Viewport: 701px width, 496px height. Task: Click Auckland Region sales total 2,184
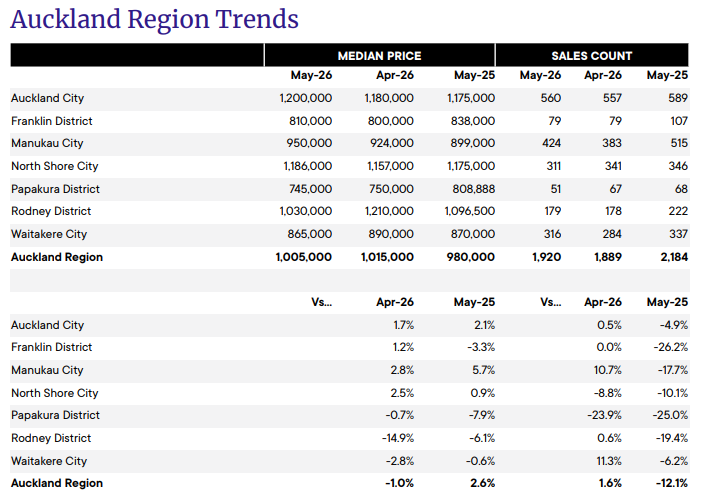[x=674, y=257]
